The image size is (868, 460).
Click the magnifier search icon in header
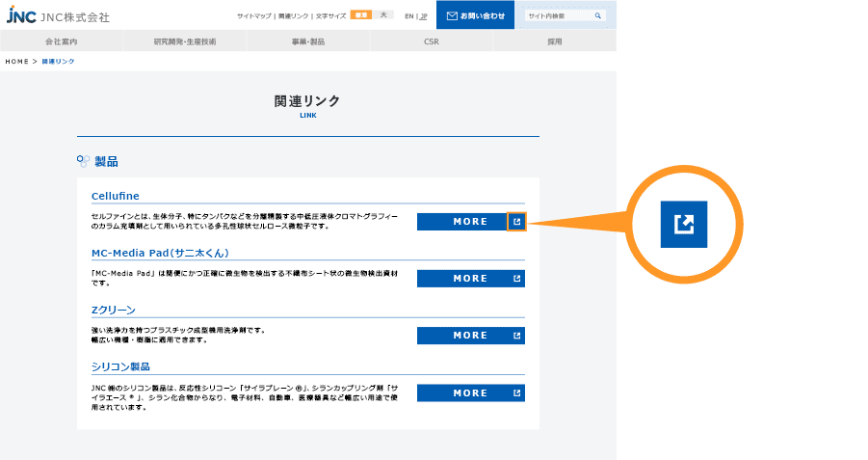click(x=598, y=15)
